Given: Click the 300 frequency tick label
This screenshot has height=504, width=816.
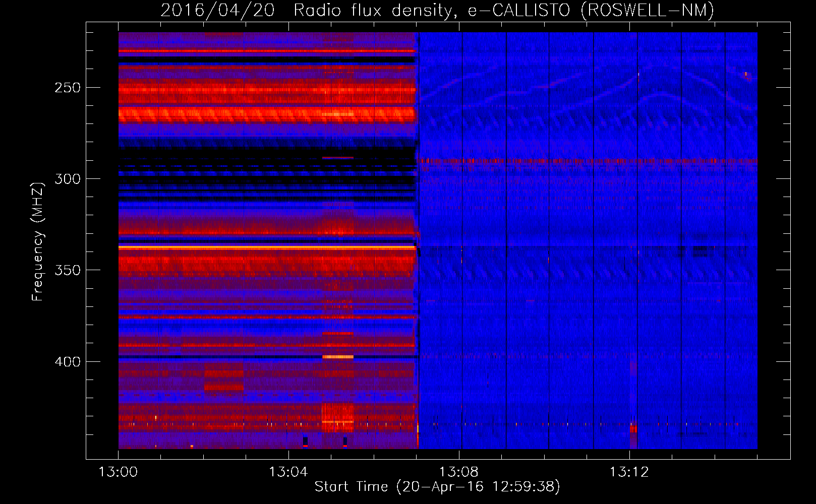Looking at the screenshot, I should [x=68, y=179].
